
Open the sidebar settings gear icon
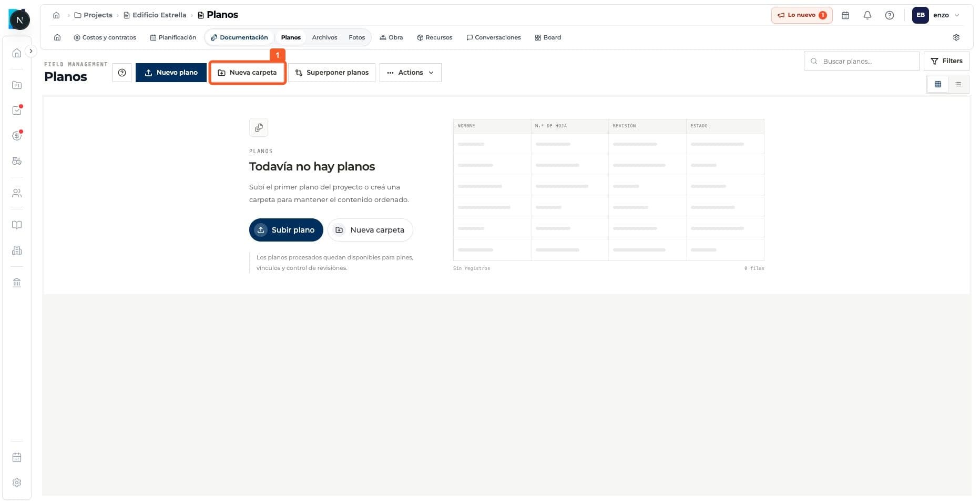pos(17,483)
